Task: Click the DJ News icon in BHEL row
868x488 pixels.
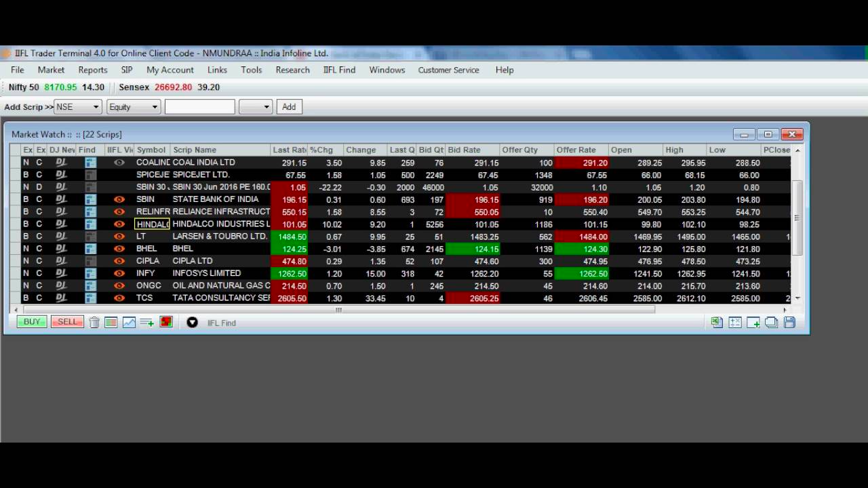Action: tap(61, 249)
